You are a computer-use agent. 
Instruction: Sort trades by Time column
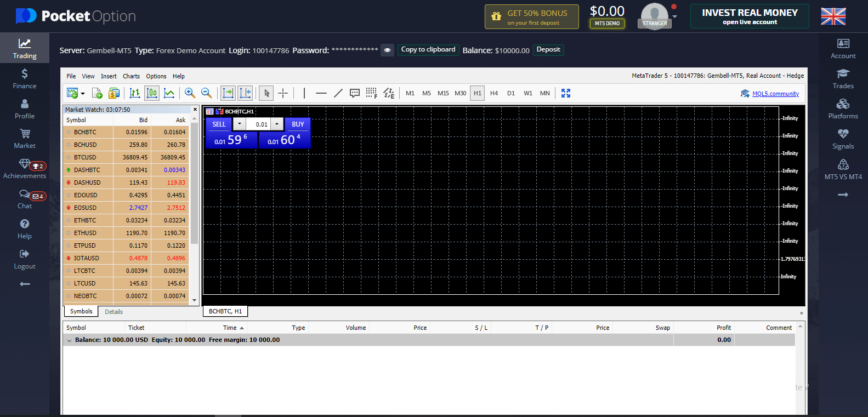(x=233, y=328)
